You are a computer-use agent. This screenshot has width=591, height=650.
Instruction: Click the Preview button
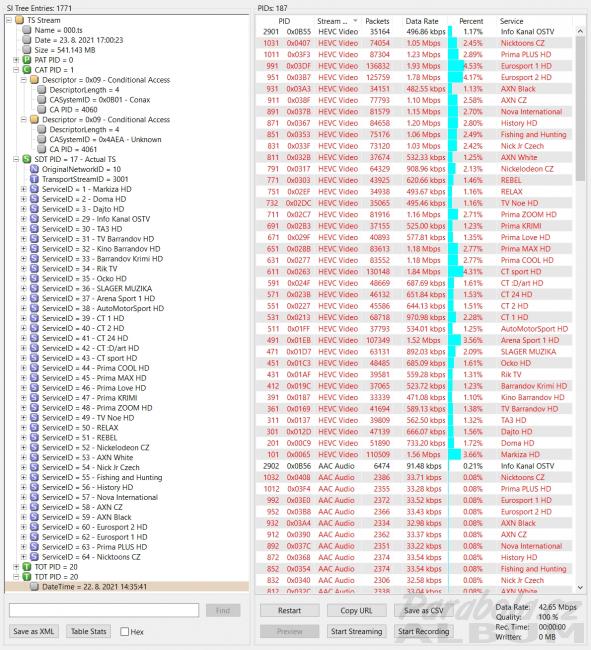(x=289, y=631)
